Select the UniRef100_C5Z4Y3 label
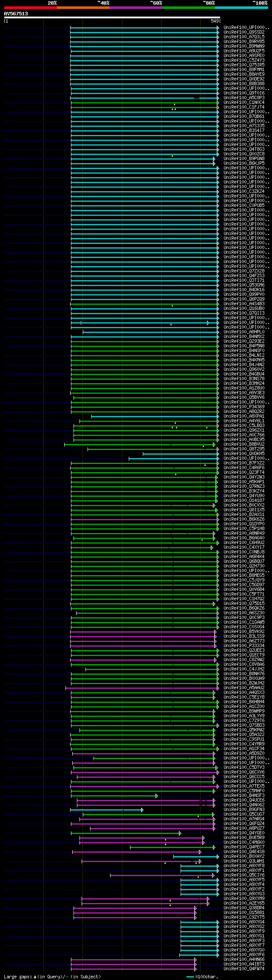 coord(244,60)
